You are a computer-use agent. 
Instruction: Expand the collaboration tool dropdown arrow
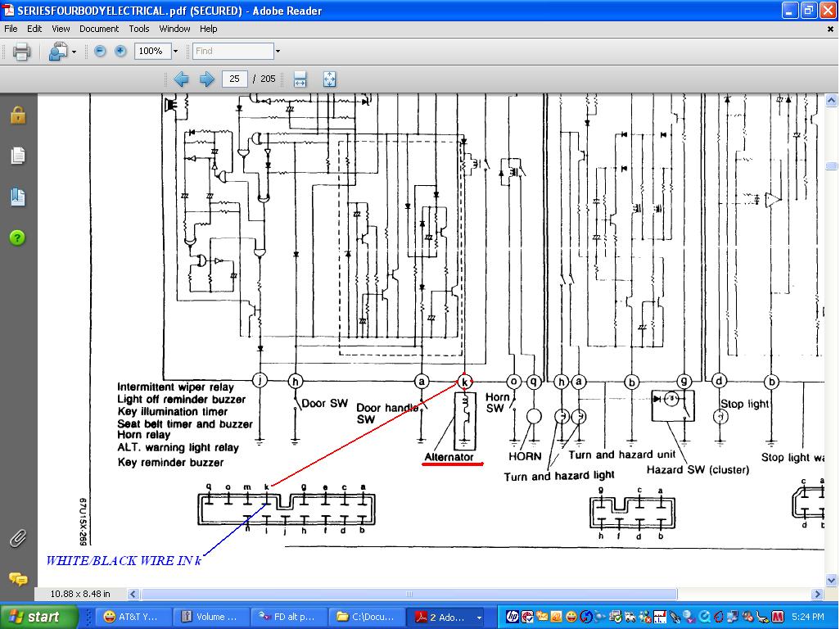pyautogui.click(x=74, y=52)
